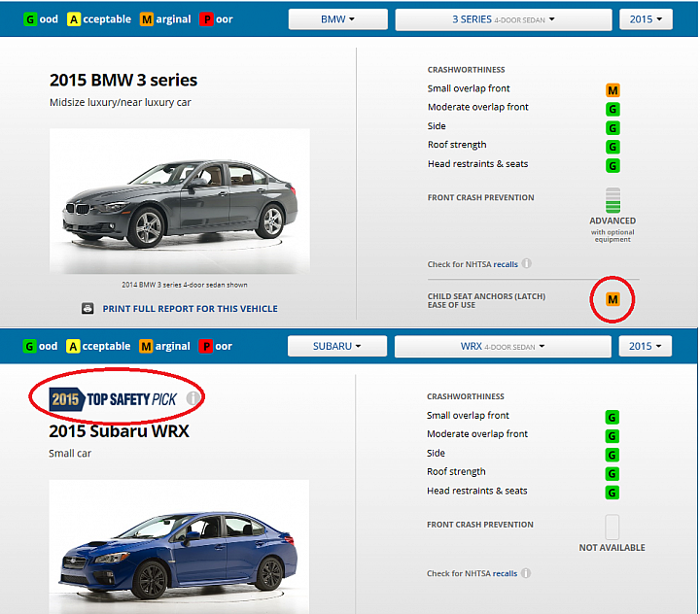This screenshot has width=700, height=614.
Task: Click orange Marginal legend swatch in Subaru bar
Action: click(x=146, y=346)
